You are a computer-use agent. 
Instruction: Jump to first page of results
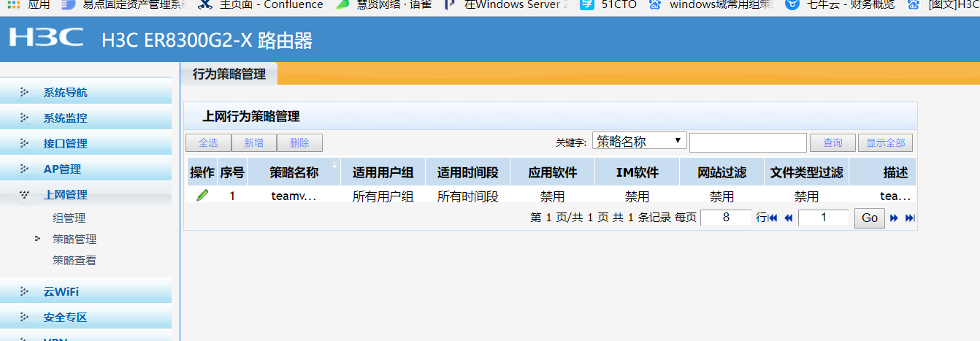pos(773,218)
